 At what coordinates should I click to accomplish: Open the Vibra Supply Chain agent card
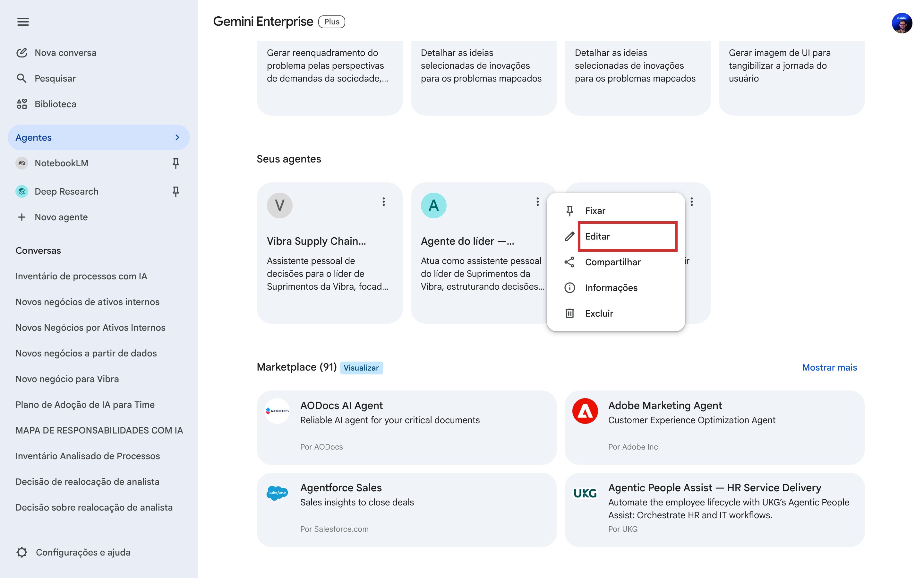(x=329, y=253)
